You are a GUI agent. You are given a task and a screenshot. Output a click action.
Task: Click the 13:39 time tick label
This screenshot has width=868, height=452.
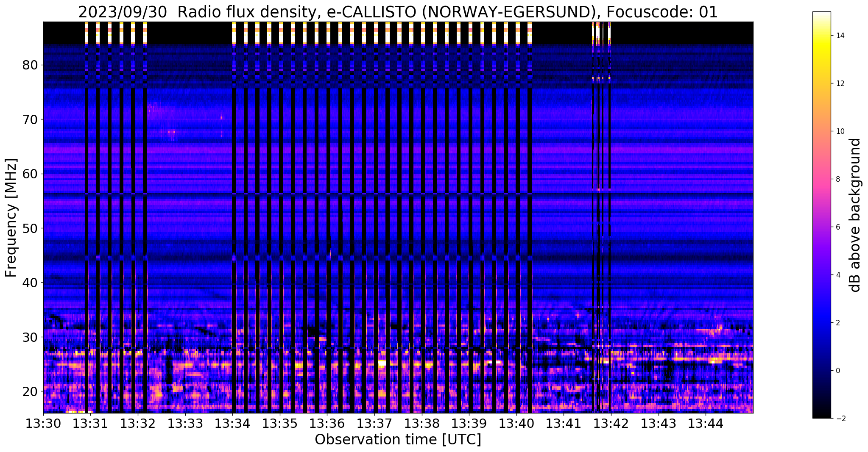tap(469, 424)
